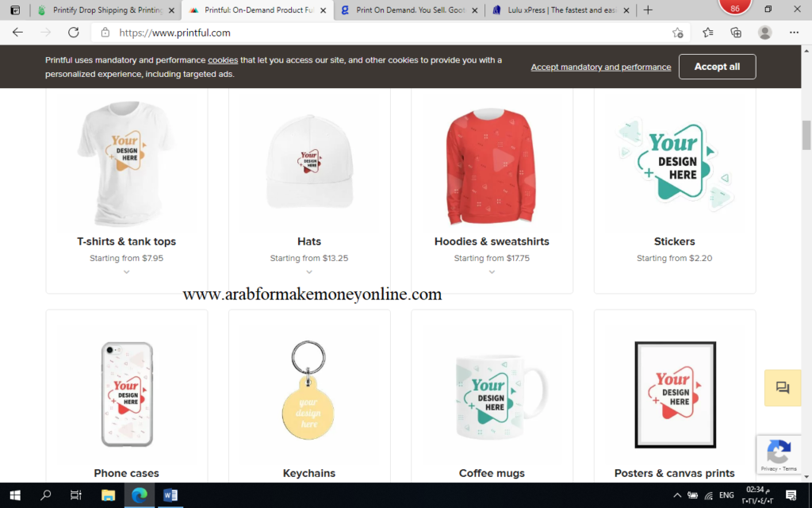Open the live chat widget icon
This screenshot has height=508, width=812.
[782, 387]
